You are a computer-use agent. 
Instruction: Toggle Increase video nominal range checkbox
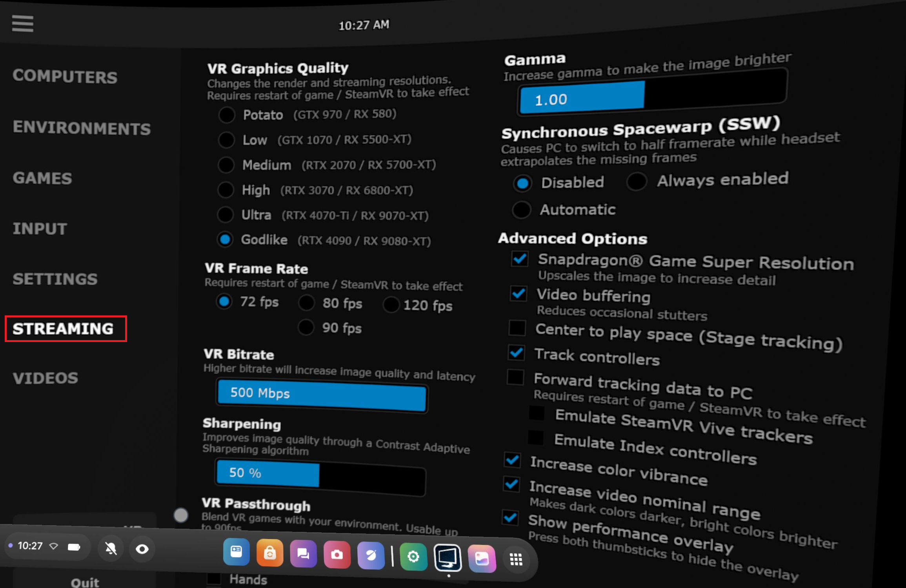click(511, 484)
